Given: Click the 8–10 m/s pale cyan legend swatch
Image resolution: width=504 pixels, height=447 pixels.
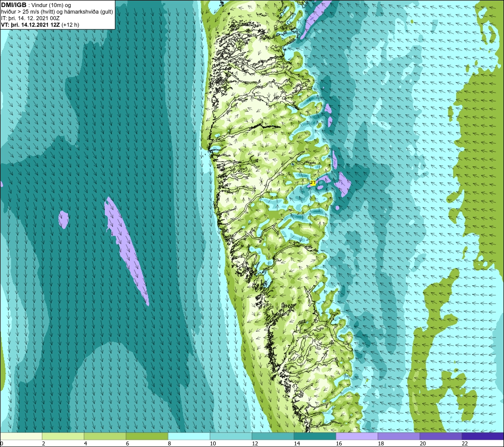Looking at the screenshot, I should coord(189,436).
